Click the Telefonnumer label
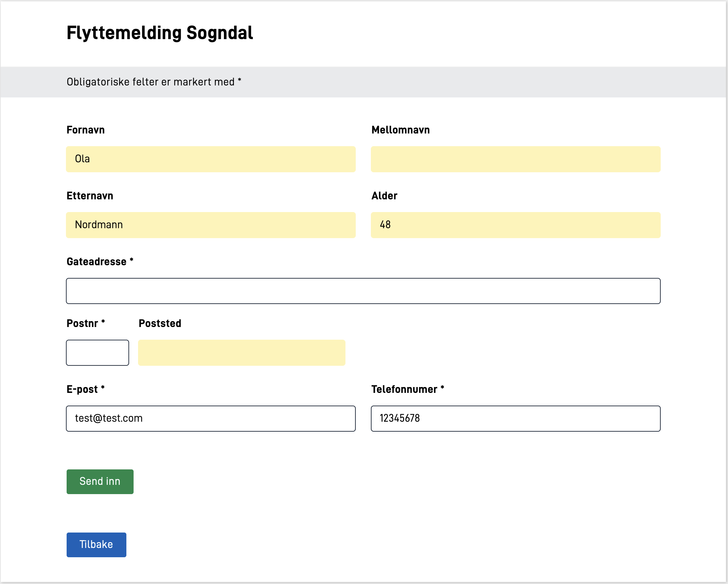This screenshot has width=728, height=584. 404,389
